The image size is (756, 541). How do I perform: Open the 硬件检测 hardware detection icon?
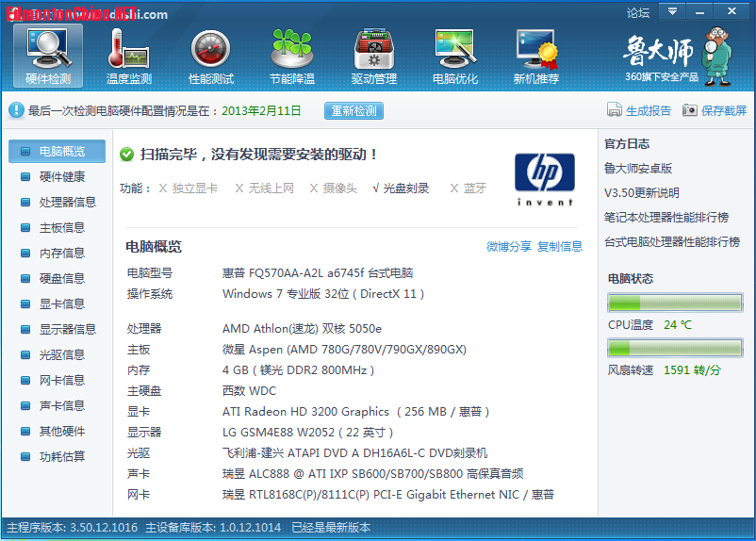click(48, 56)
